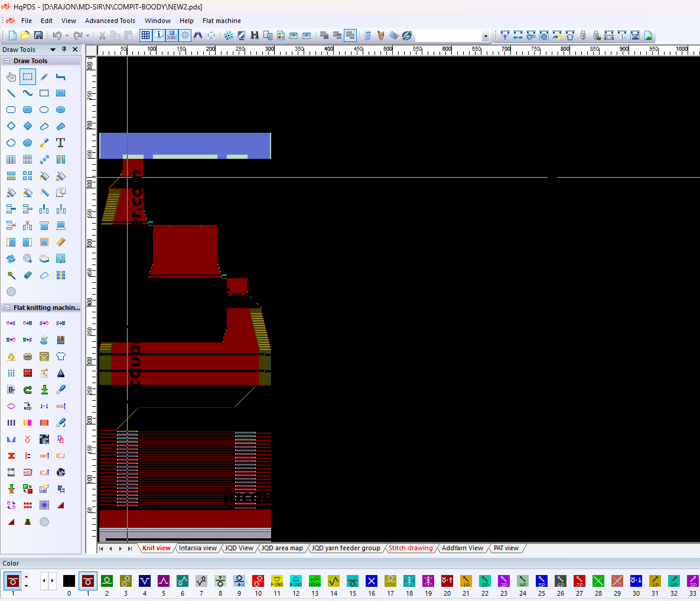Select the blue X color swatch numbered 16
The width and height of the screenshot is (700, 601).
[372, 581]
